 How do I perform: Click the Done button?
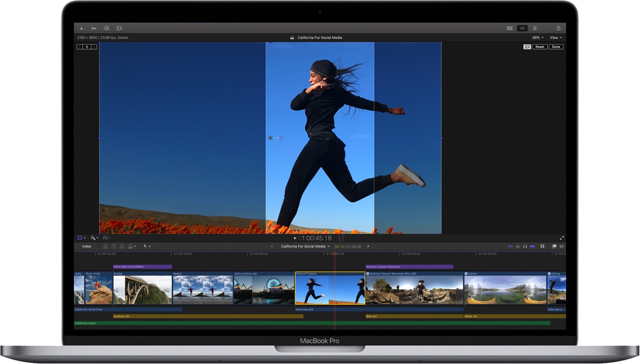pos(556,46)
